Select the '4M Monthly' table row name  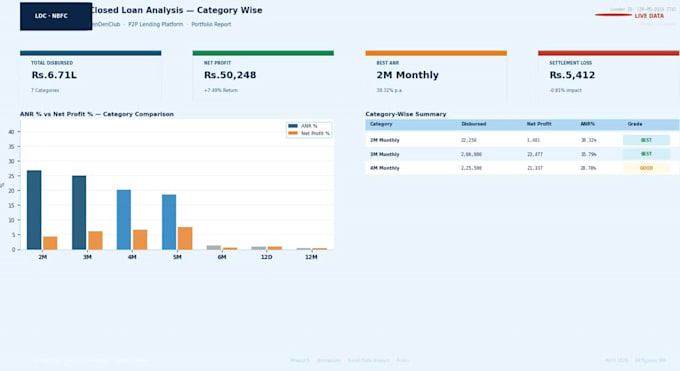385,168
